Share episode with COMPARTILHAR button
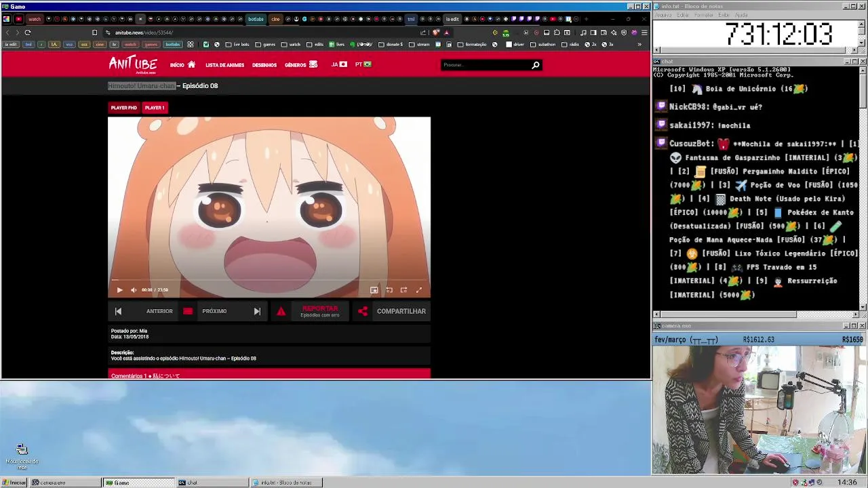 (x=401, y=311)
